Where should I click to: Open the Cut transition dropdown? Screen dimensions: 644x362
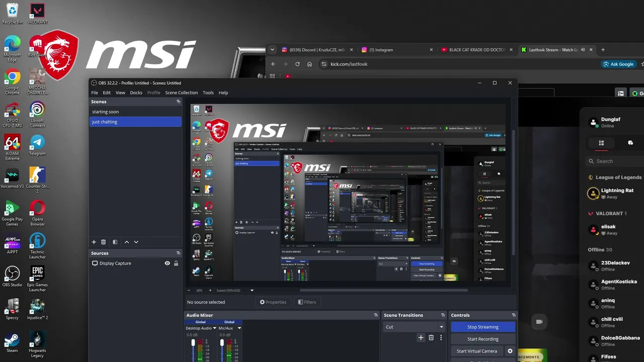click(414, 327)
